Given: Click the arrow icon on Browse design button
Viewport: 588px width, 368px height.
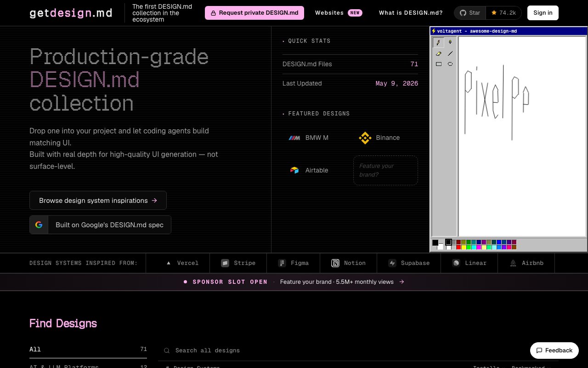Looking at the screenshot, I should (x=154, y=201).
